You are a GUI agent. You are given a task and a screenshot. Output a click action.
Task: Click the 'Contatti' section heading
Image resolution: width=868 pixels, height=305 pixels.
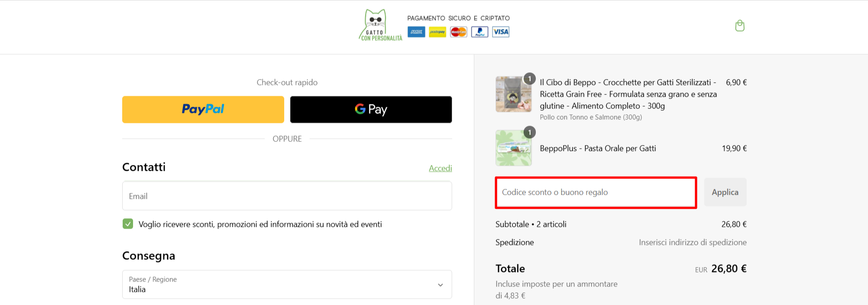(144, 167)
